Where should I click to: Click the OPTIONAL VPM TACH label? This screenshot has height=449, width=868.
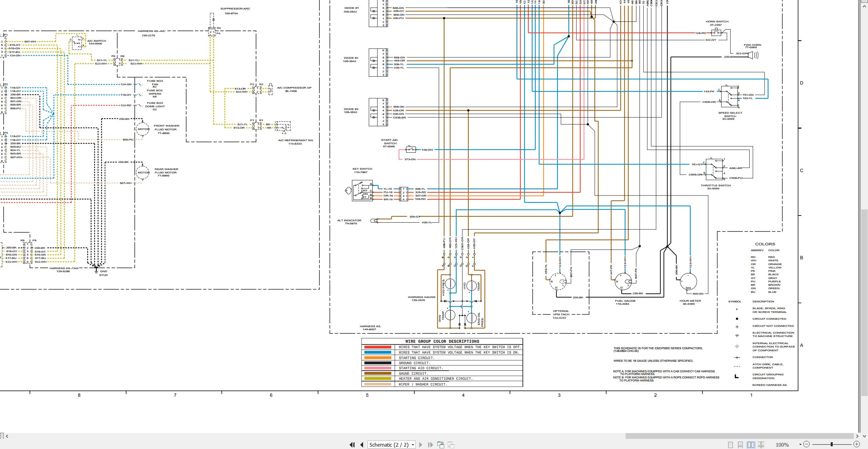[x=561, y=313]
